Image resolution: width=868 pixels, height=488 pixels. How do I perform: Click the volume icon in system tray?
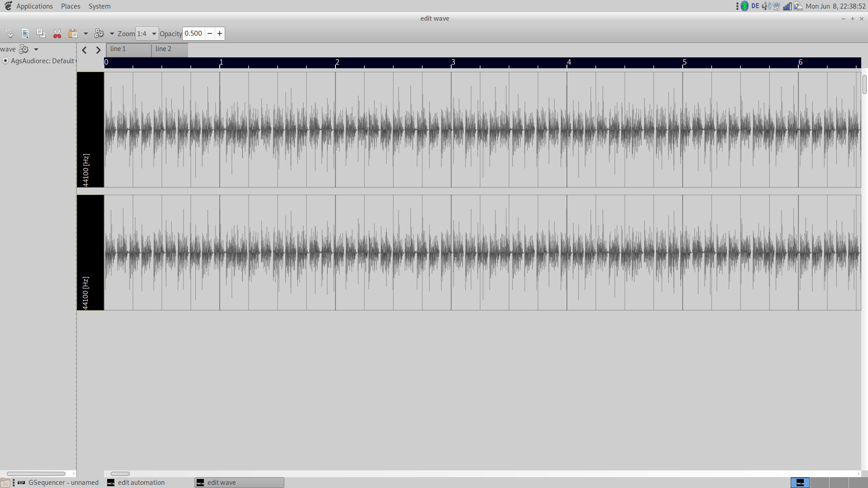pyautogui.click(x=765, y=6)
